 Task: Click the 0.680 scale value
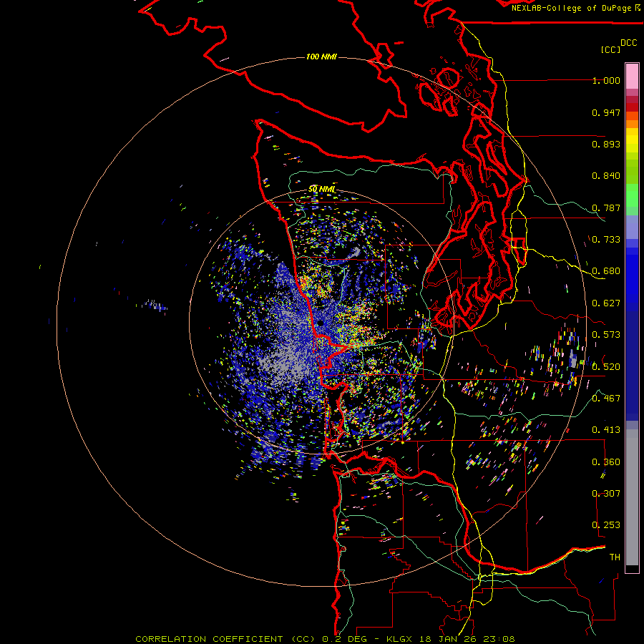(606, 271)
